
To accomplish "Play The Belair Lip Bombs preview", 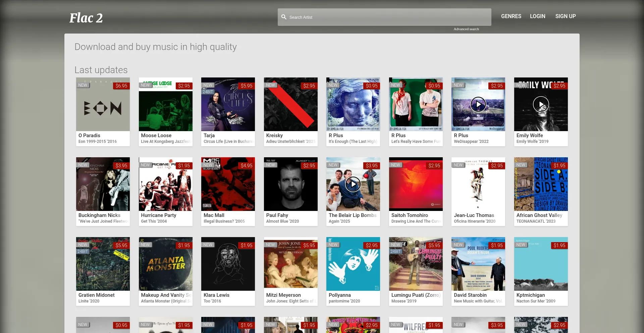I will coord(353,184).
